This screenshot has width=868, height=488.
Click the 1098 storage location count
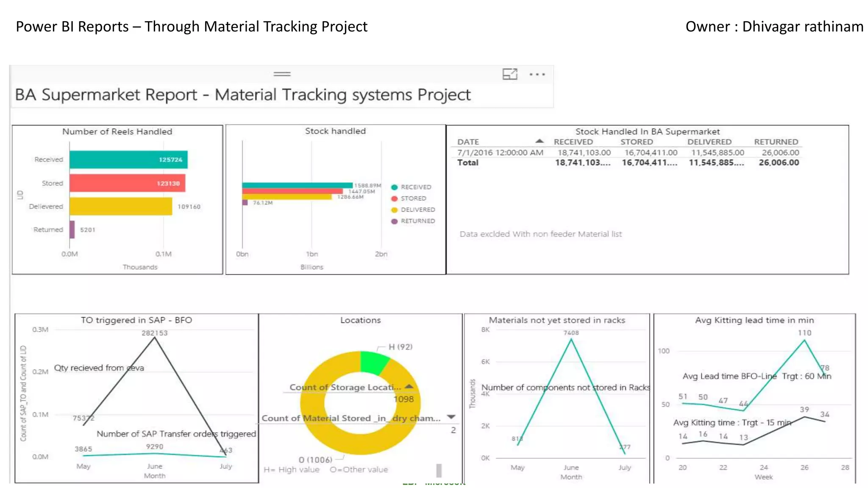(x=403, y=399)
